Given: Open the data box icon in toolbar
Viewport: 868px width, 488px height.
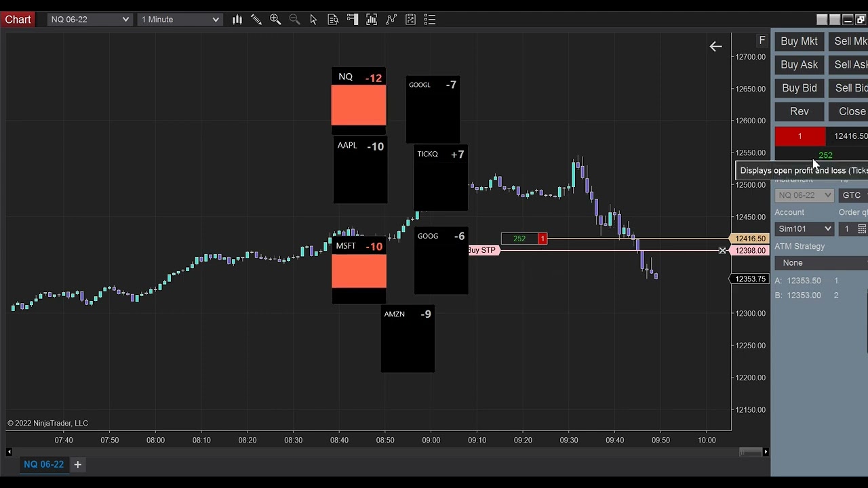Looking at the screenshot, I should pos(333,20).
